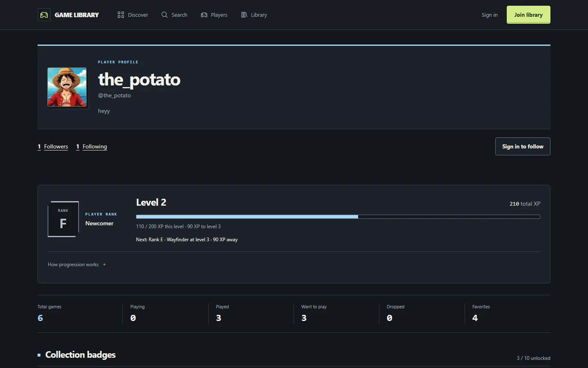Click the Library books icon
Viewport: 588px width, 368px height.
(x=244, y=15)
